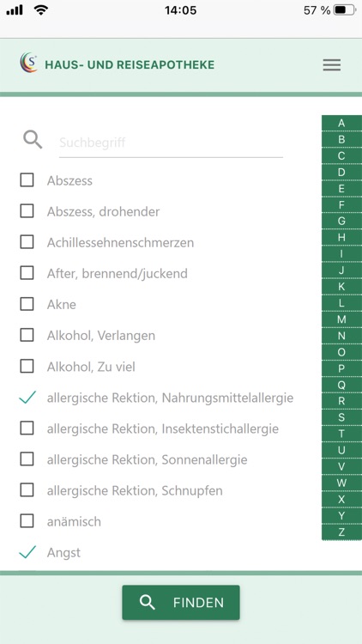Uncheck allergische Rektion, Nahrungsmittelallergie checkmark
Viewport: 362px width, 644px height.
27,398
